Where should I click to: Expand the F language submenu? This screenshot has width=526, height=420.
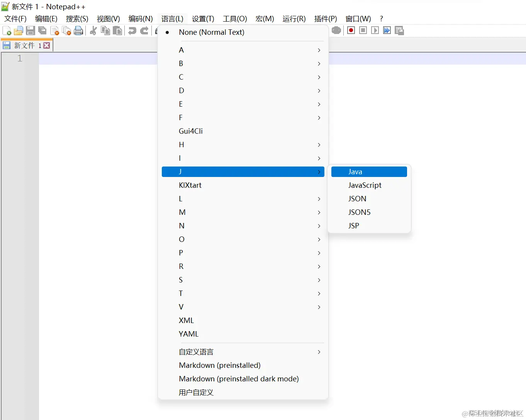(243, 118)
